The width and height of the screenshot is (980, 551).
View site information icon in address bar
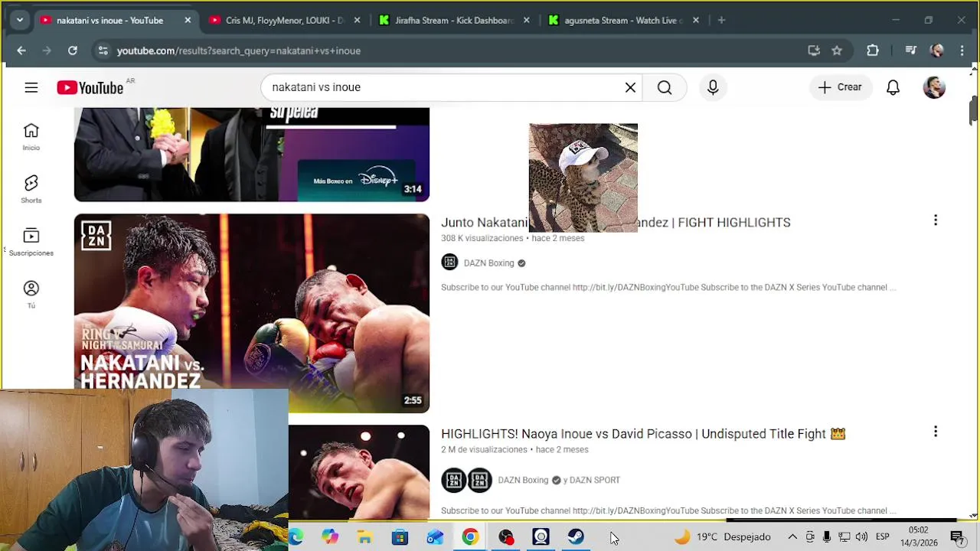103,51
